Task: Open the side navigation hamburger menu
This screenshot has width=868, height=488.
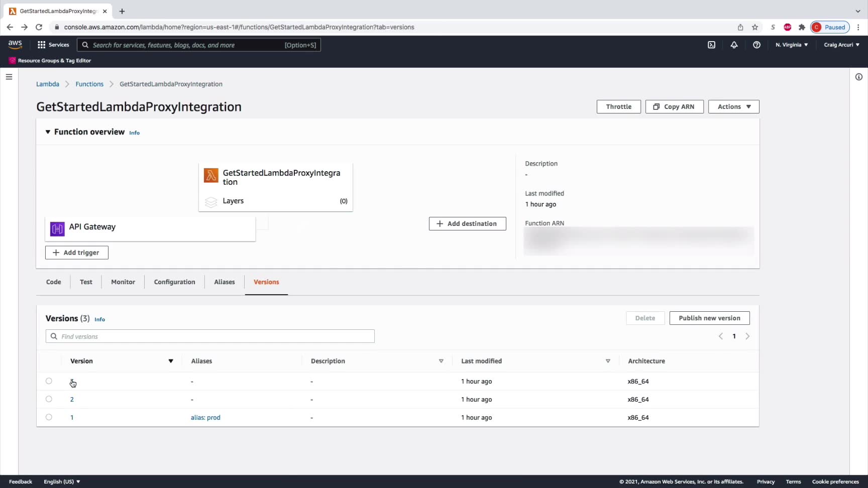Action: coord(9,77)
